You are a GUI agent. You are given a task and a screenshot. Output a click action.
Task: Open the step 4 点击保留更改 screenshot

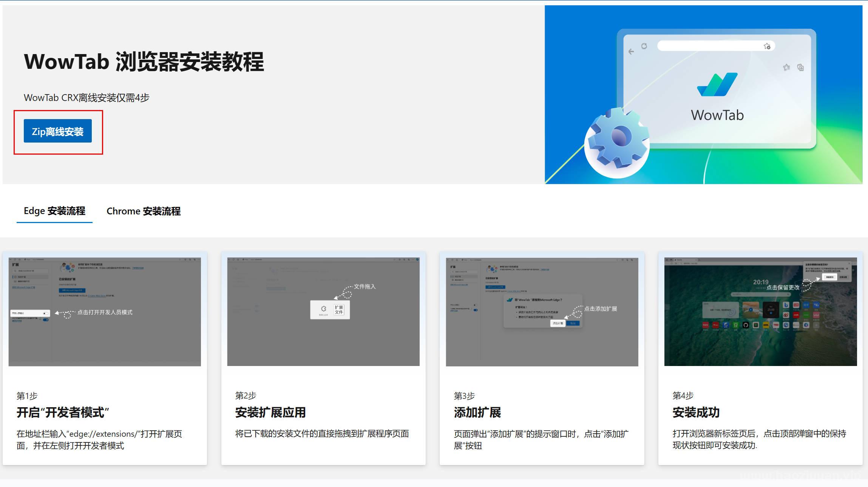click(x=761, y=312)
